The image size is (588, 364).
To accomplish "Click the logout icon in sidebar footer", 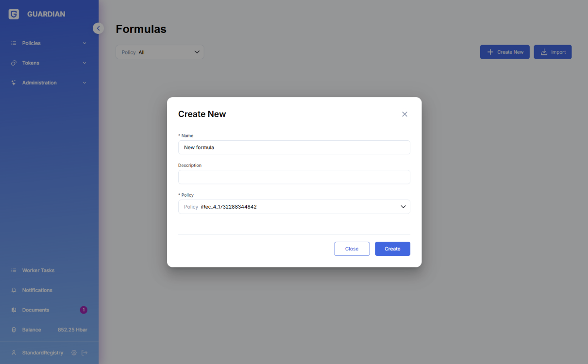I will (x=84, y=353).
